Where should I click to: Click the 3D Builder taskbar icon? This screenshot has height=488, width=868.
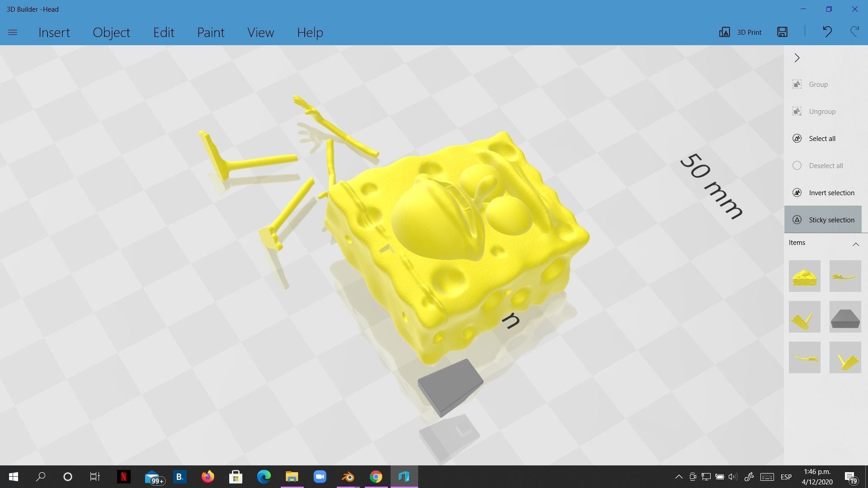tap(404, 477)
